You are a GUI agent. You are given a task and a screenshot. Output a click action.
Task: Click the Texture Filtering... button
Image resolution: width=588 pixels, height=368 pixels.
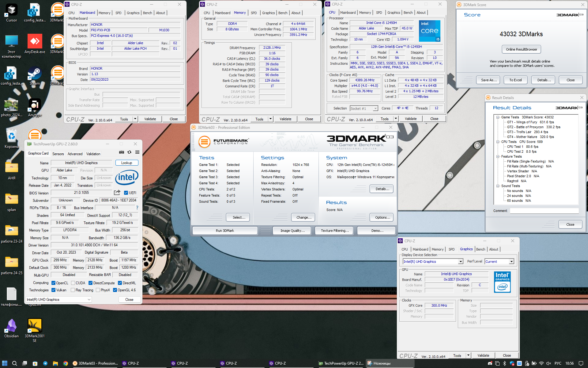335,231
